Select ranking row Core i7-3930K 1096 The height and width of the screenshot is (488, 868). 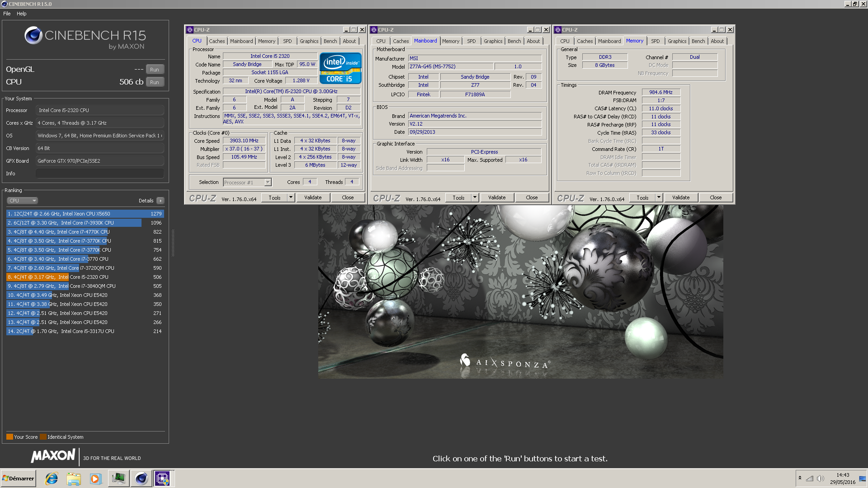point(85,223)
